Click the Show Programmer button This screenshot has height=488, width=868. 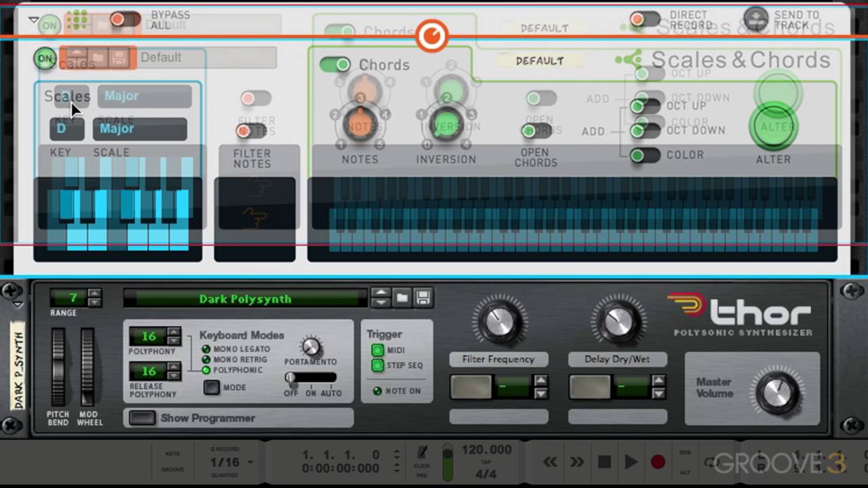click(142, 418)
